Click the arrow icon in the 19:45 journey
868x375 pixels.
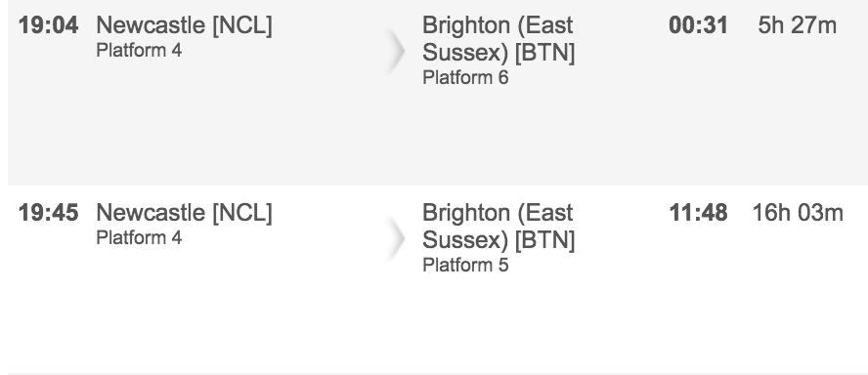pos(395,238)
